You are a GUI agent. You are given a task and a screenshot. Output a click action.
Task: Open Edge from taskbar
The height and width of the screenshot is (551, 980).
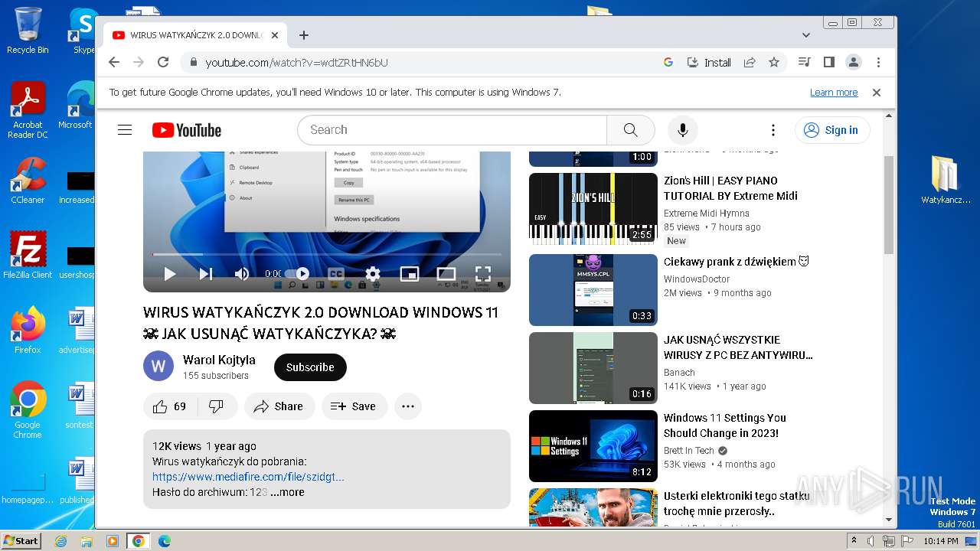164,541
